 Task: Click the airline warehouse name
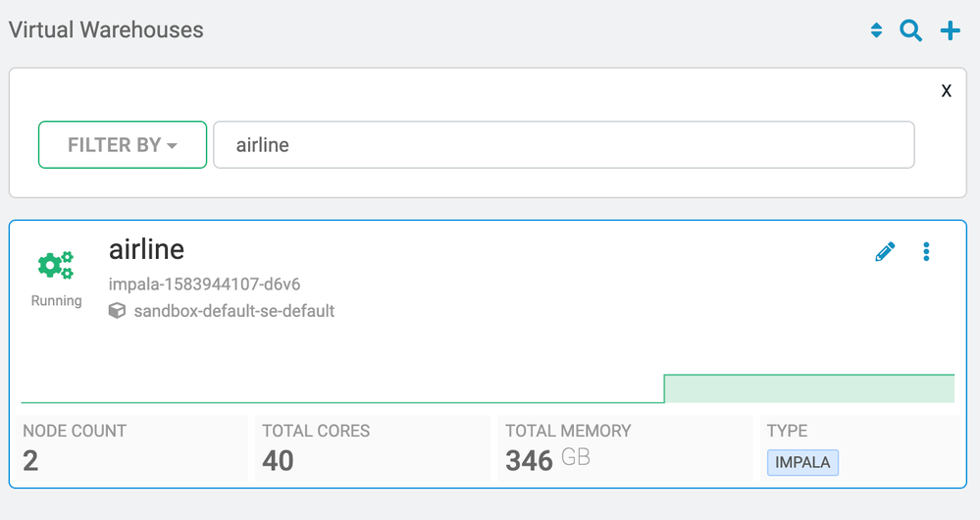pyautogui.click(x=146, y=249)
